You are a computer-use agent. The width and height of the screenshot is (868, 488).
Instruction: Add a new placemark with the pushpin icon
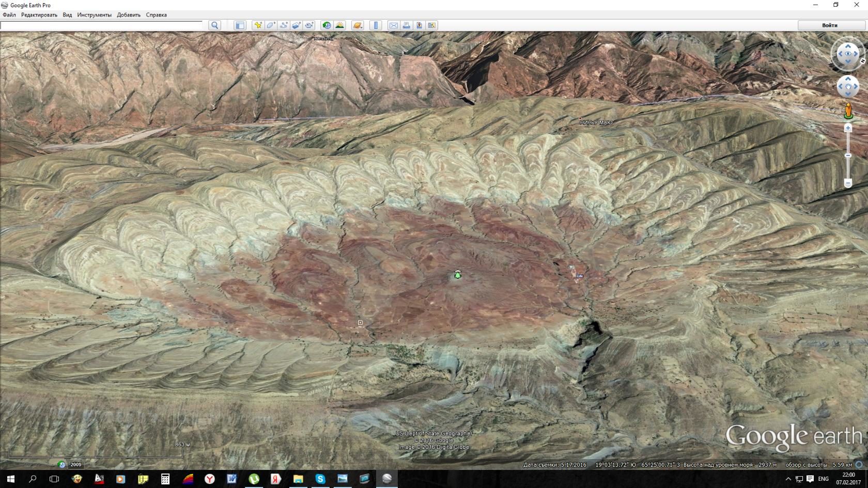(x=257, y=25)
